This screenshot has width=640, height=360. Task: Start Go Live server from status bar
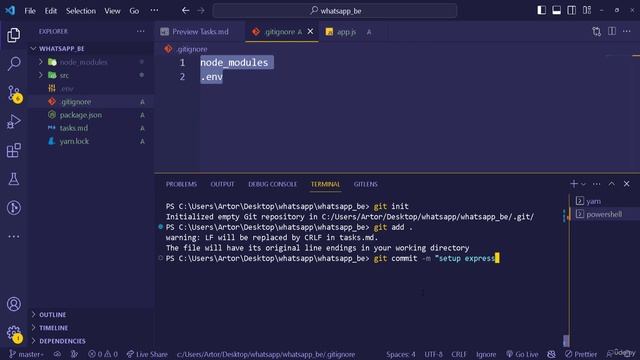522,354
